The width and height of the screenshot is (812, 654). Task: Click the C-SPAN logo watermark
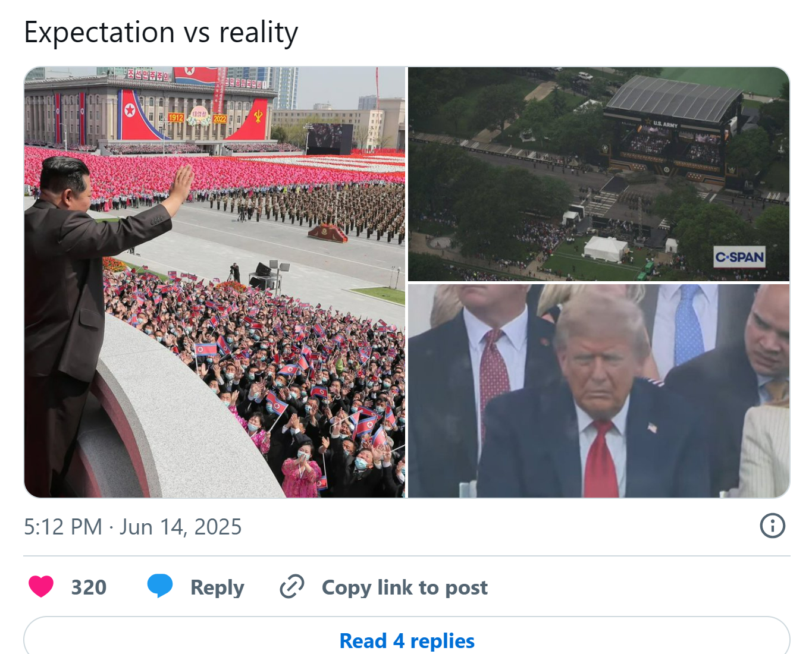coord(739,257)
